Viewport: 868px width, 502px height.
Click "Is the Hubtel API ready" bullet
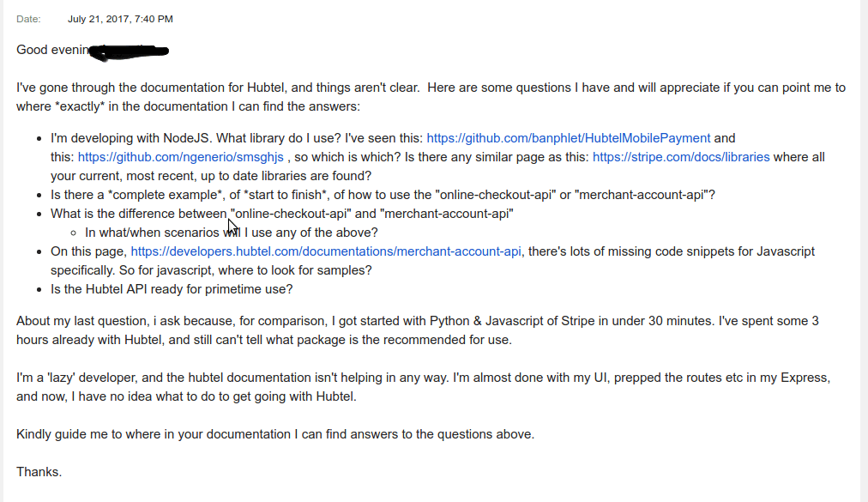172,289
